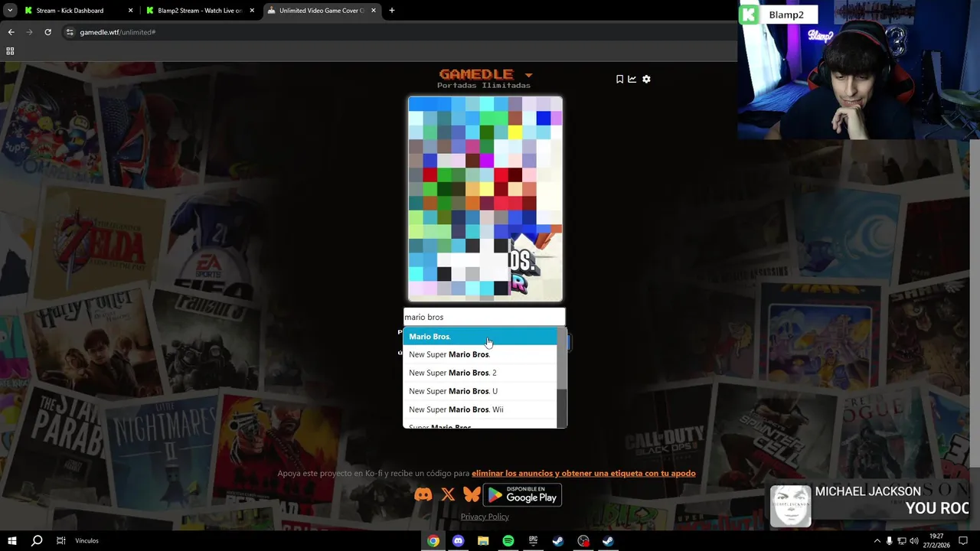980x551 pixels.
Task: Open the first Steam taskbar icon
Action: (x=558, y=541)
